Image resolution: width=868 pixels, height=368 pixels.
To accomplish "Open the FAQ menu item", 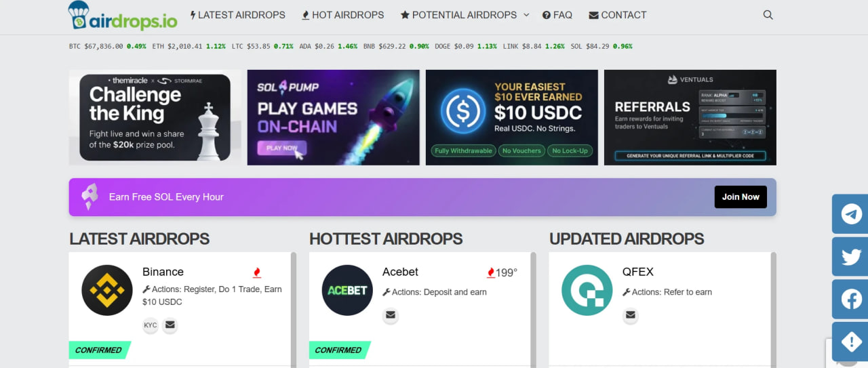I will (x=557, y=15).
